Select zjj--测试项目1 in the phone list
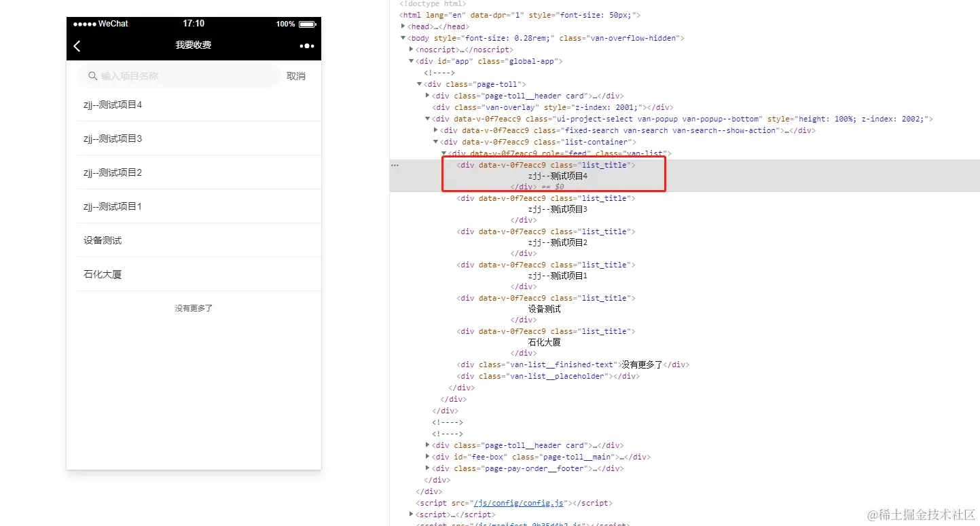The width and height of the screenshot is (980, 526). point(198,206)
